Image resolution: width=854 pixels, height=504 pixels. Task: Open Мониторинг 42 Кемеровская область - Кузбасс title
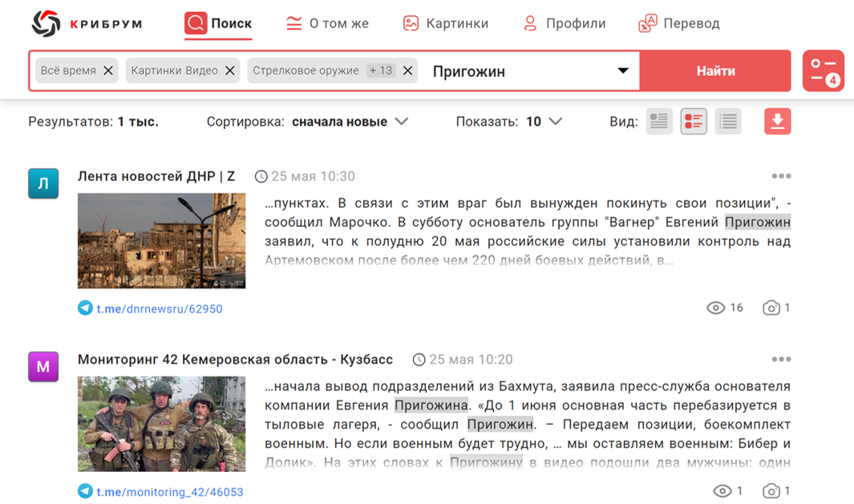click(x=235, y=360)
